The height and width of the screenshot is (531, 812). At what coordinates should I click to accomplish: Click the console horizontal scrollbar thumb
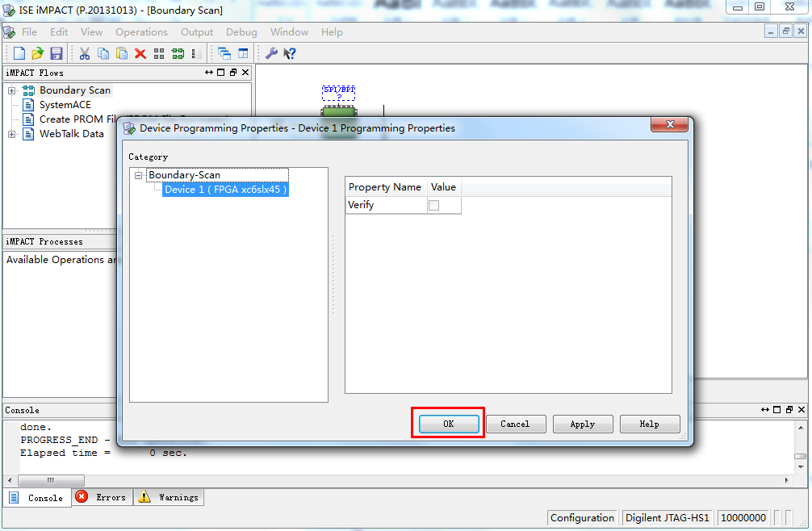click(51, 480)
